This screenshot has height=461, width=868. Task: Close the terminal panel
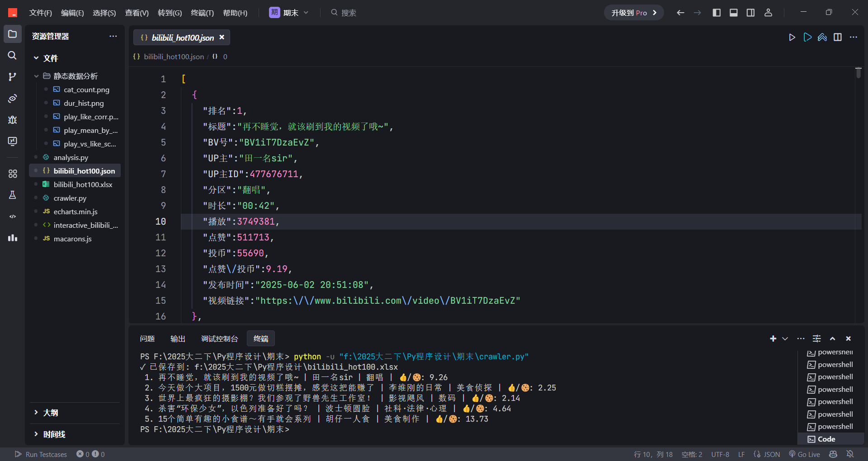848,339
